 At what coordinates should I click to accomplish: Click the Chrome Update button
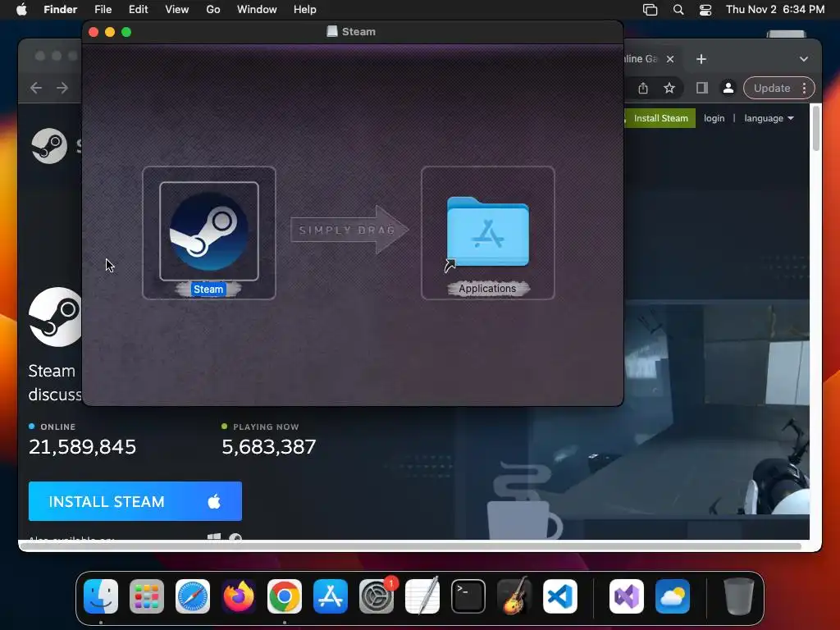(772, 89)
